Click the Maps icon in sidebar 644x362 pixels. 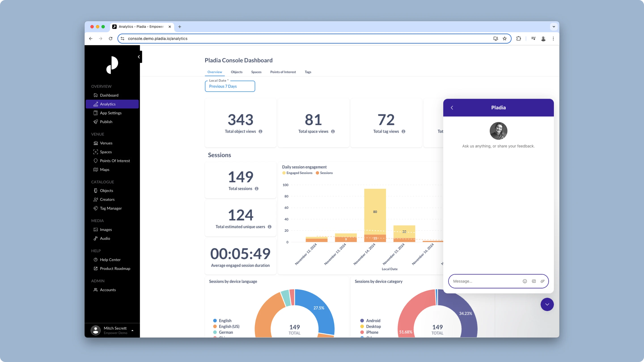coord(95,170)
